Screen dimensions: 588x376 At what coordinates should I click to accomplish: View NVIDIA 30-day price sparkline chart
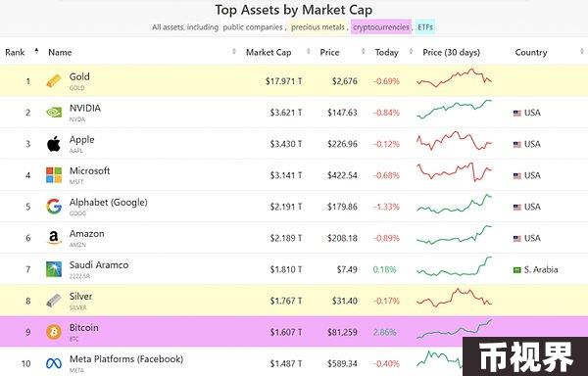coord(454,109)
